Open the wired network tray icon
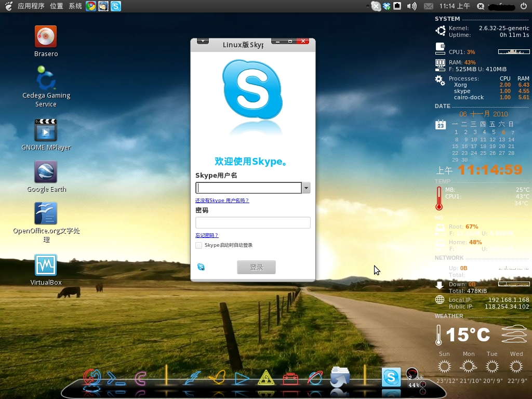The height and width of the screenshot is (399, 532). 397,6
